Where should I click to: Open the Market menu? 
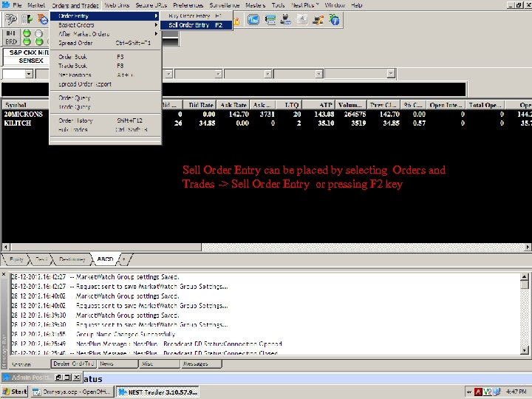36,5
